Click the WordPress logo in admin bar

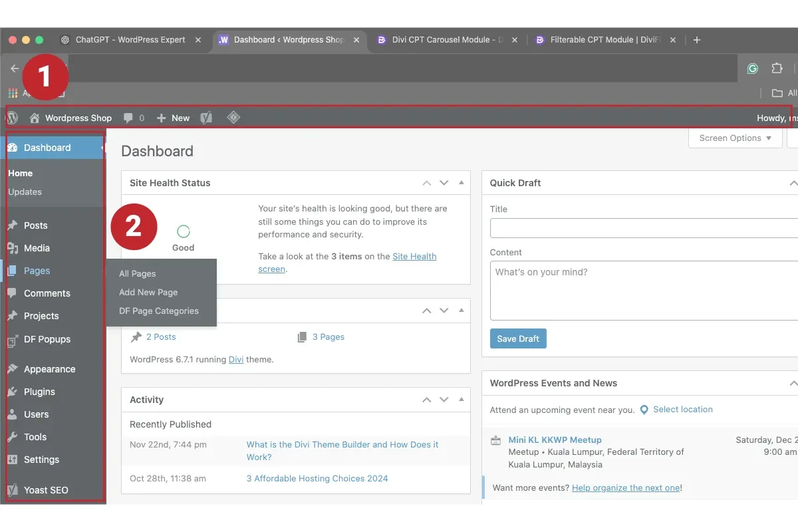[12, 118]
